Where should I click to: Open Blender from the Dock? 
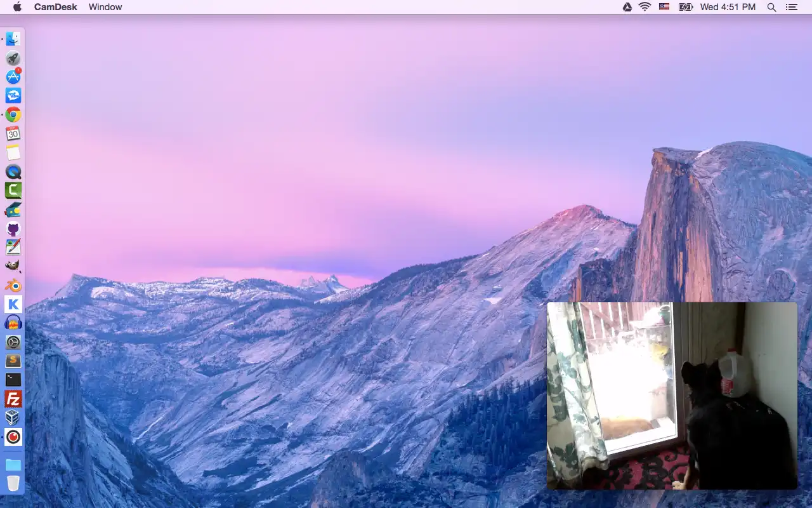(x=13, y=285)
